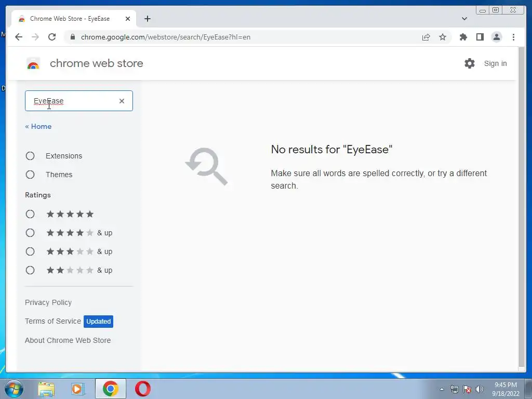Go back to the « Home link
Image resolution: width=532 pixels, height=399 pixels.
pos(38,126)
